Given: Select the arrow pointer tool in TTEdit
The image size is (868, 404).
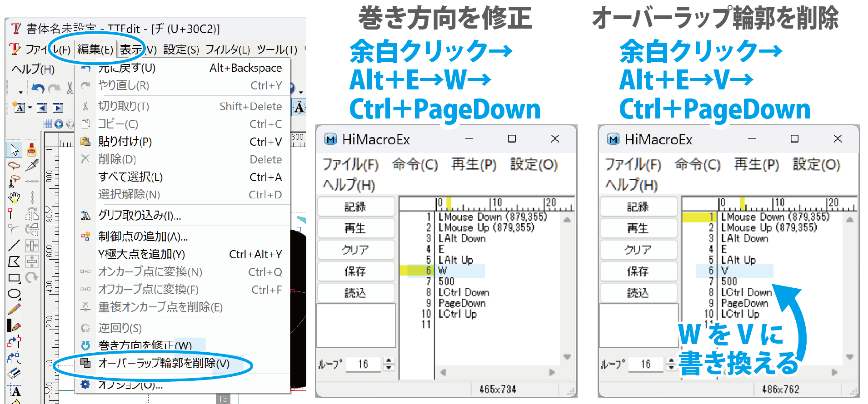Looking at the screenshot, I should (x=14, y=149).
